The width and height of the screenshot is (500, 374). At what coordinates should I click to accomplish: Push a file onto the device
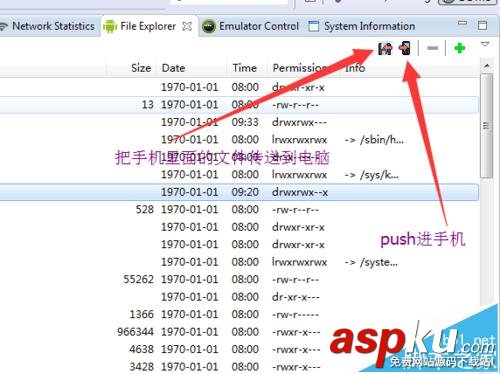tap(405, 48)
